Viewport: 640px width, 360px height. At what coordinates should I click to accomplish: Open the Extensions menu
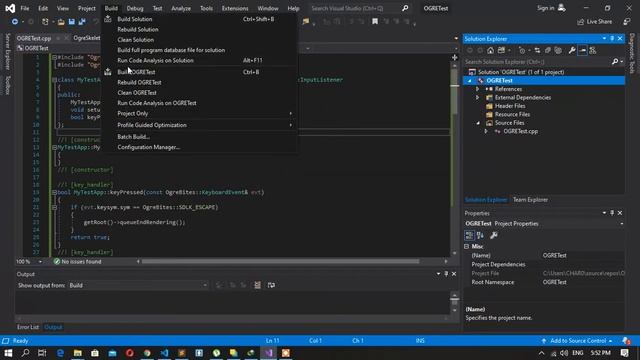tap(235, 8)
